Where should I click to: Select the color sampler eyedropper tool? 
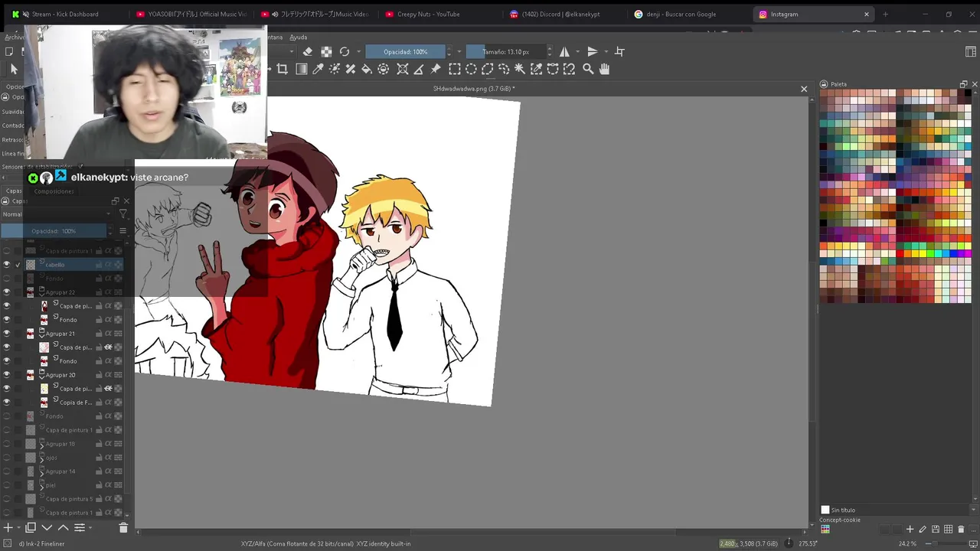point(318,69)
